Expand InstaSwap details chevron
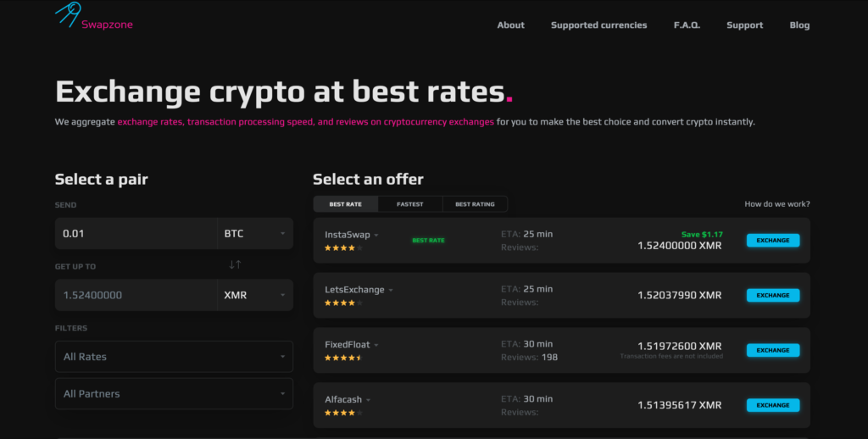The image size is (868, 439). (x=376, y=236)
